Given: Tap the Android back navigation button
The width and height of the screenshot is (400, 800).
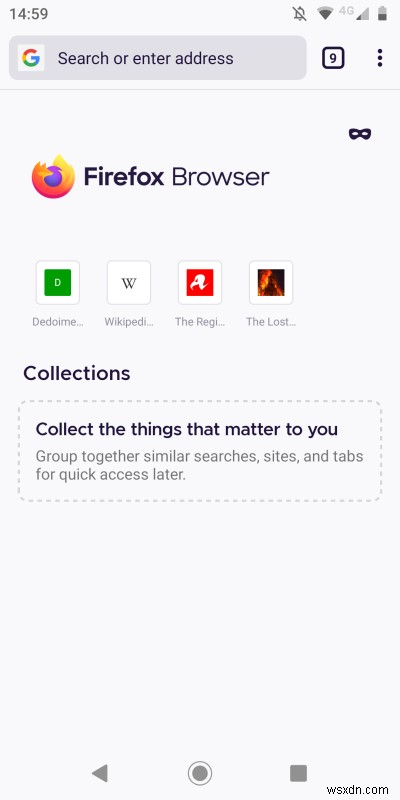Looking at the screenshot, I should (100, 773).
